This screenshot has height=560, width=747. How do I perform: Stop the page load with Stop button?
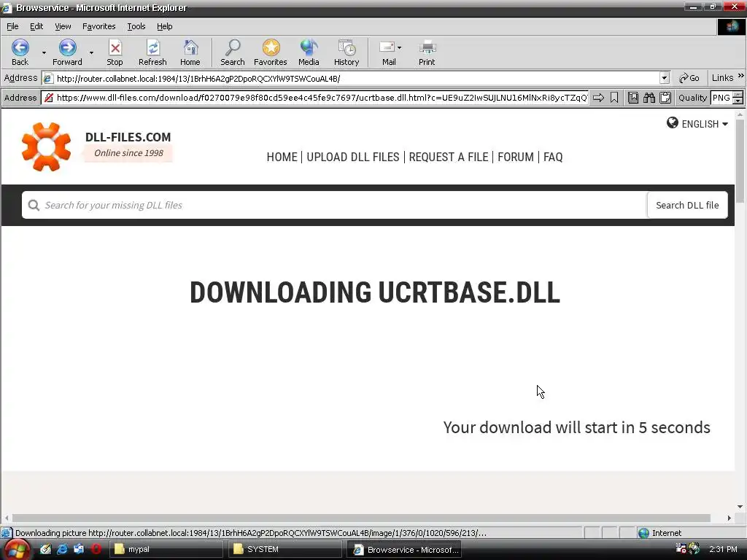(115, 52)
